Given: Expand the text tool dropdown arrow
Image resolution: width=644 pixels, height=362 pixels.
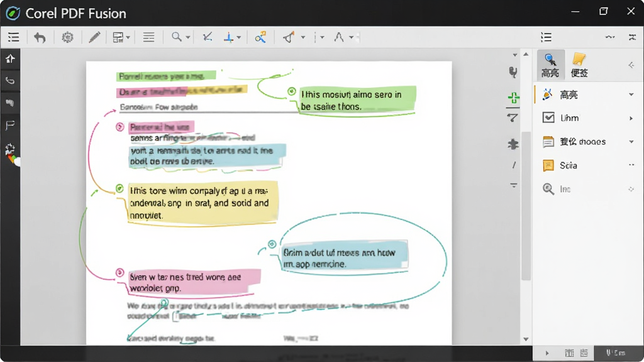Looking at the screenshot, I should pyautogui.click(x=352, y=37).
